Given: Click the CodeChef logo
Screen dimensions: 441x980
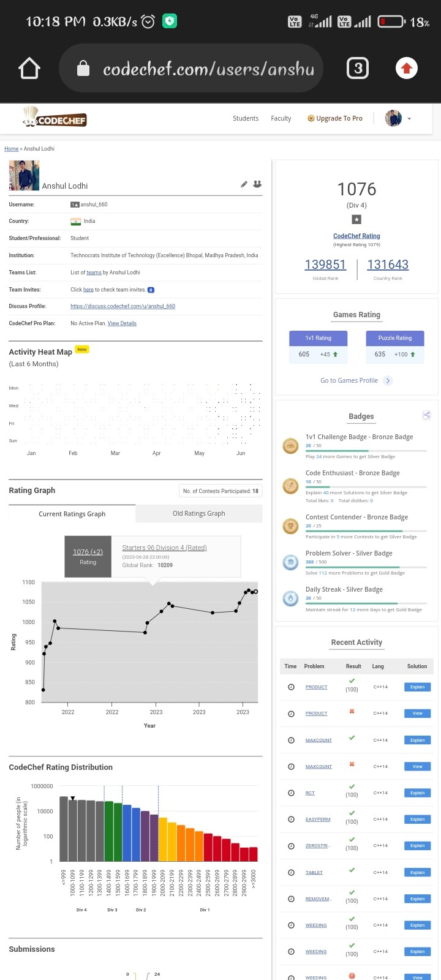Looking at the screenshot, I should (x=55, y=117).
